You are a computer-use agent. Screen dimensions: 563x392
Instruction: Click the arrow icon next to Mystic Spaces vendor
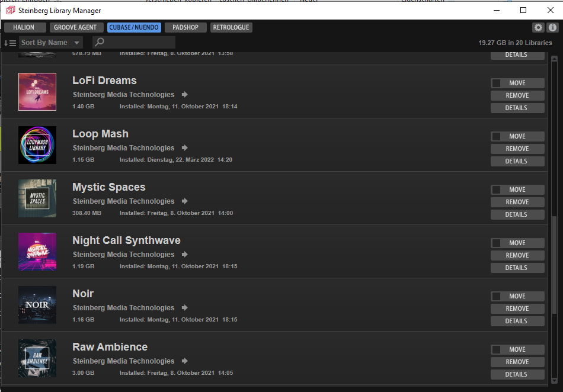pos(184,201)
